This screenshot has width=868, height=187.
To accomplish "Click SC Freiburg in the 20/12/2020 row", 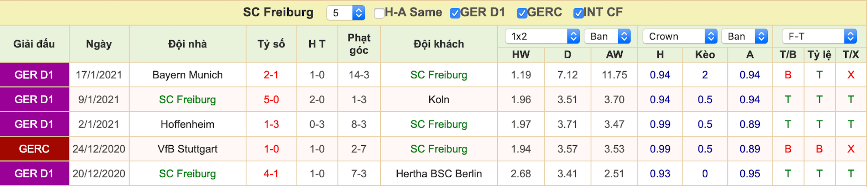I will (x=188, y=173).
